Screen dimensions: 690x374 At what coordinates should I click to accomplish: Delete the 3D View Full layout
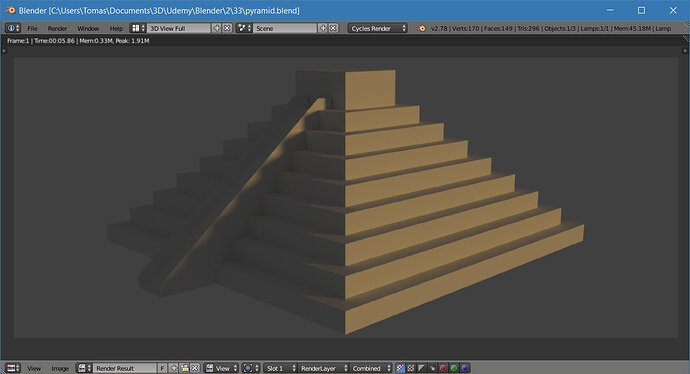227,28
